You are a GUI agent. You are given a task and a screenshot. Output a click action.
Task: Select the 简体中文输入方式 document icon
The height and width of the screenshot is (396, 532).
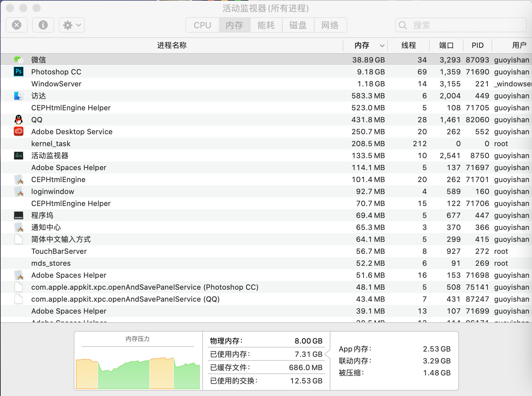pos(19,239)
